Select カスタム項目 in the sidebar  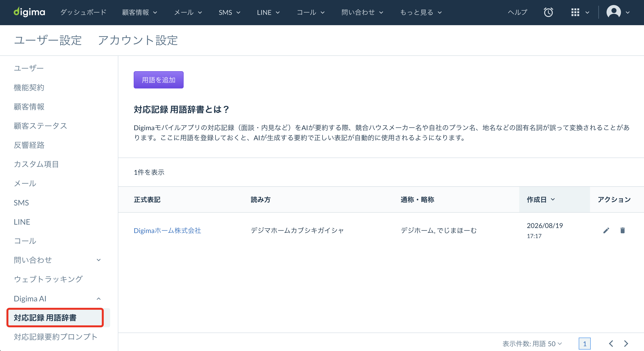click(36, 164)
